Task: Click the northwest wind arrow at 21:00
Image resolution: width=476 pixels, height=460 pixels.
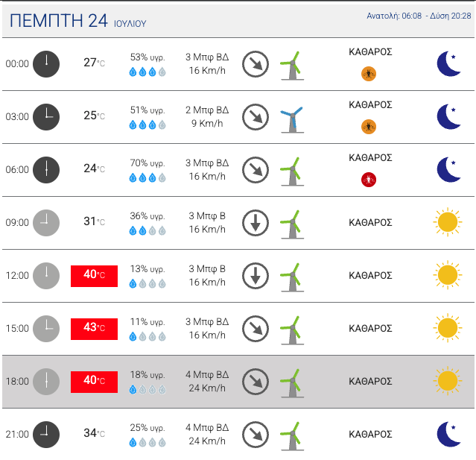Action: (x=256, y=434)
